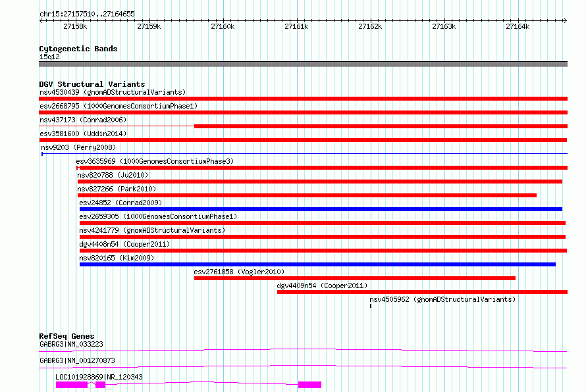Click the nsv820165 Kim2009 label
This screenshot has height=392, width=586.
pyautogui.click(x=117, y=258)
